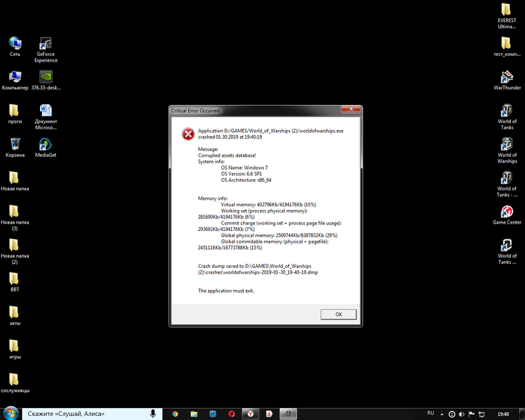525x420 pixels.
Task: Switch to World of Warships taskbar button
Action: pyautogui.click(x=288, y=414)
